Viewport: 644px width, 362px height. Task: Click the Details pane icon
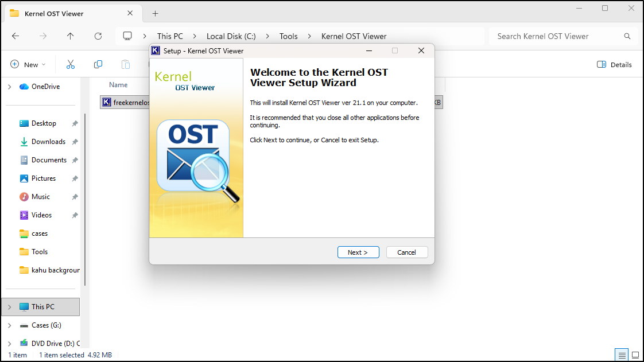pos(602,64)
